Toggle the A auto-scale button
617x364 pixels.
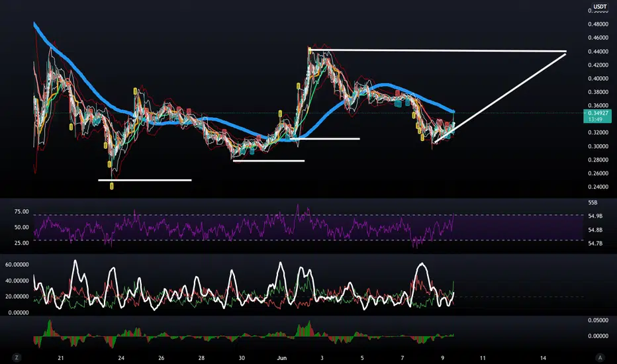click(x=600, y=357)
